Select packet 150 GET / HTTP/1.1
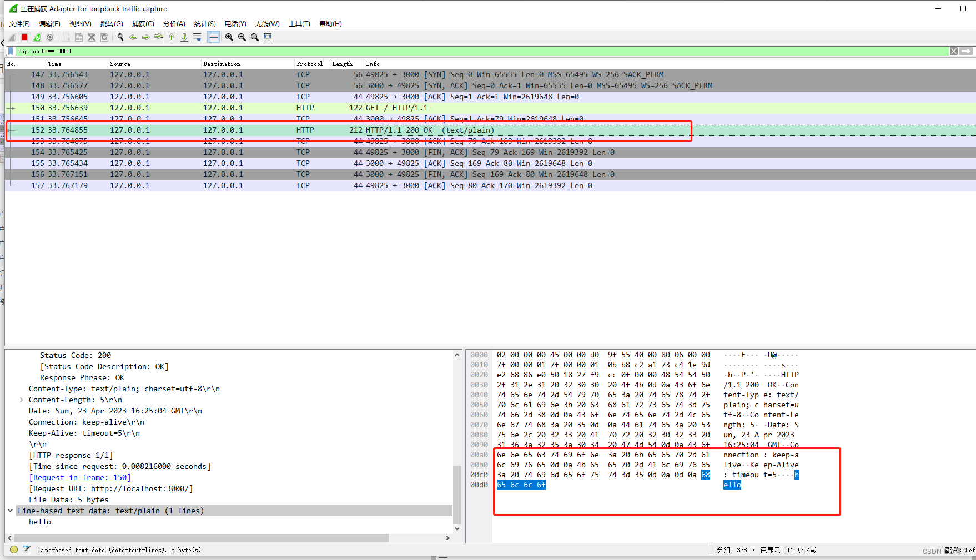This screenshot has height=560, width=976. 490,108
